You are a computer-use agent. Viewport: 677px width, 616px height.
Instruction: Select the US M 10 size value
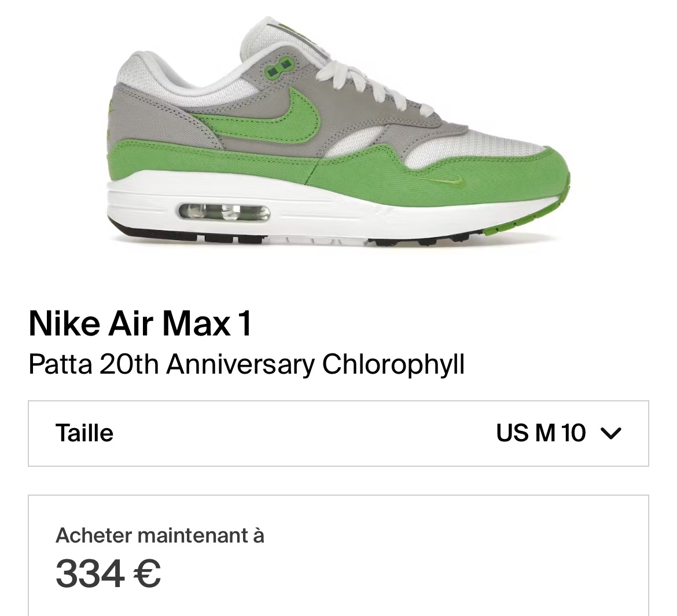pyautogui.click(x=540, y=433)
